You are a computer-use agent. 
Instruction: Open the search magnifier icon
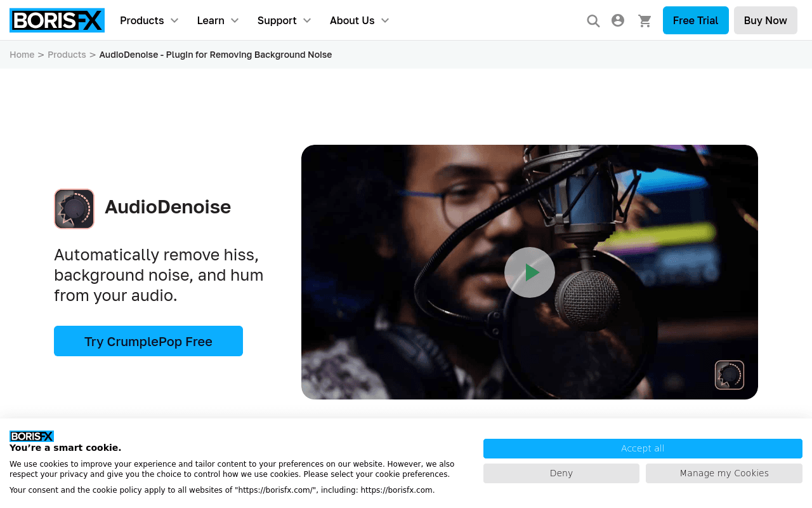(x=593, y=21)
